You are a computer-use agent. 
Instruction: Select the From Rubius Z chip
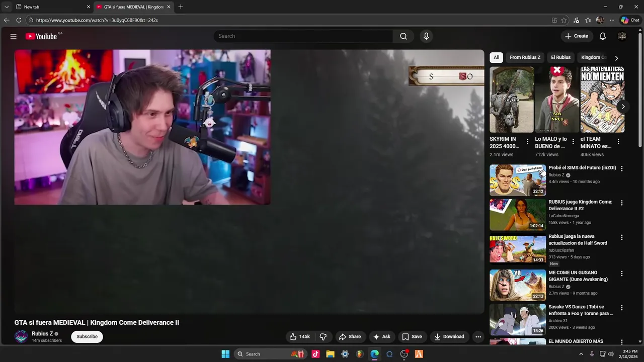pos(525,57)
